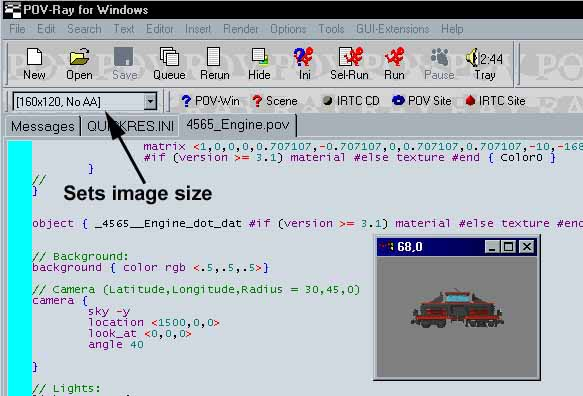Click the 'look_at <0,0,0>' code line
Viewport: 583px width, 396px height.
(140, 334)
